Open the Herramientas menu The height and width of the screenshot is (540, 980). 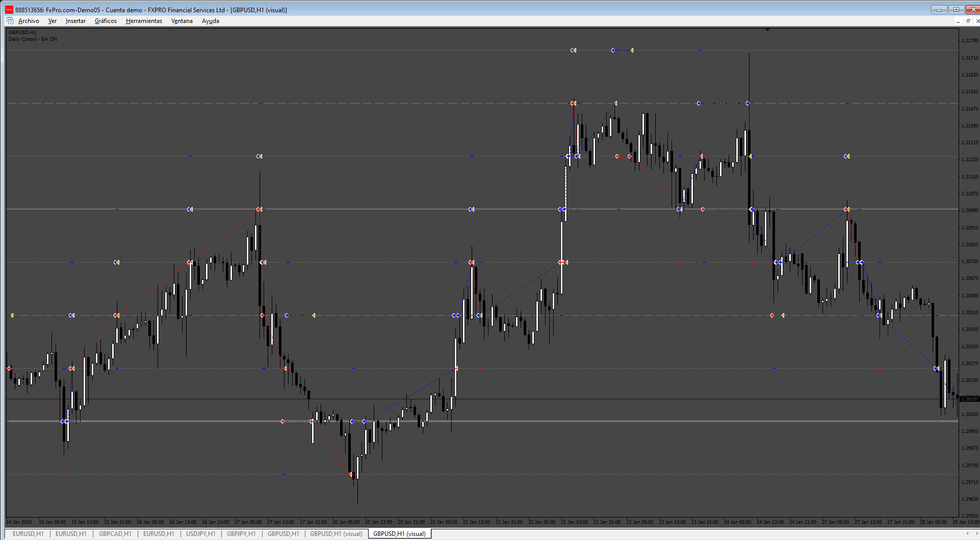coord(144,21)
